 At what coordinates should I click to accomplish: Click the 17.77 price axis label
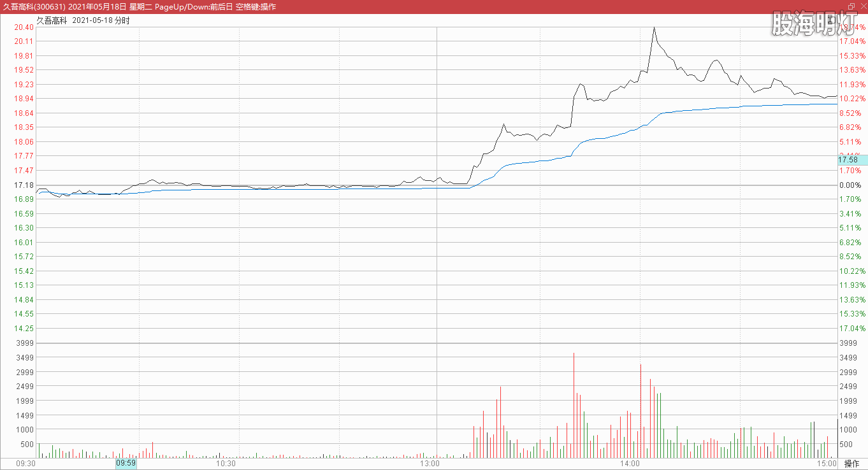pyautogui.click(x=24, y=156)
